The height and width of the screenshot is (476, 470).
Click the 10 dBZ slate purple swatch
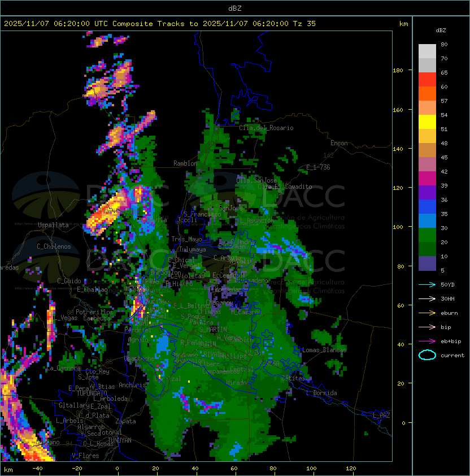pos(427,263)
